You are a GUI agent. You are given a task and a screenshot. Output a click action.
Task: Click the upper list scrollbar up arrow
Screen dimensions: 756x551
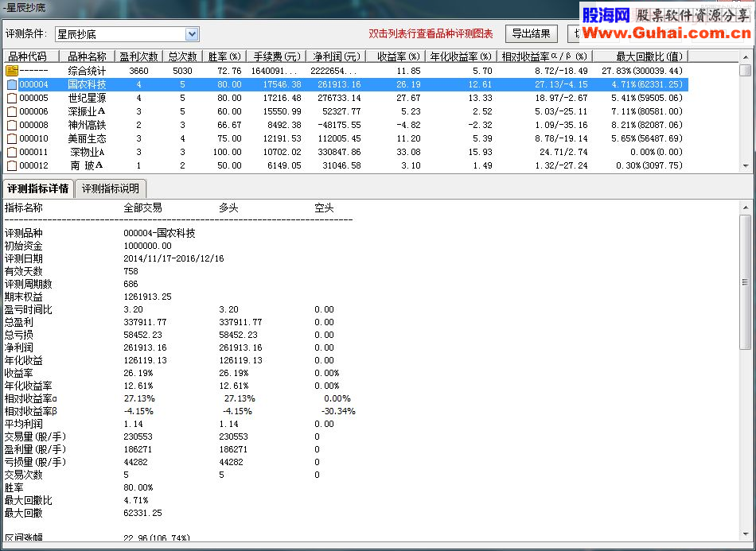click(746, 56)
